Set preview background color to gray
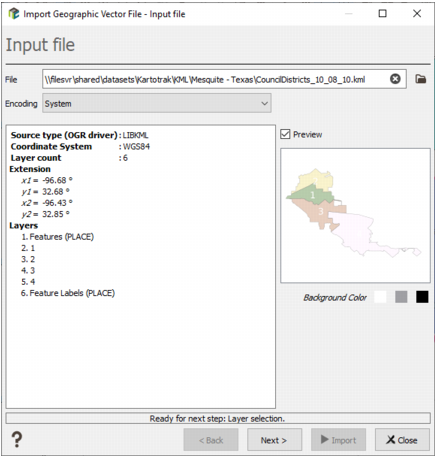 (x=401, y=297)
